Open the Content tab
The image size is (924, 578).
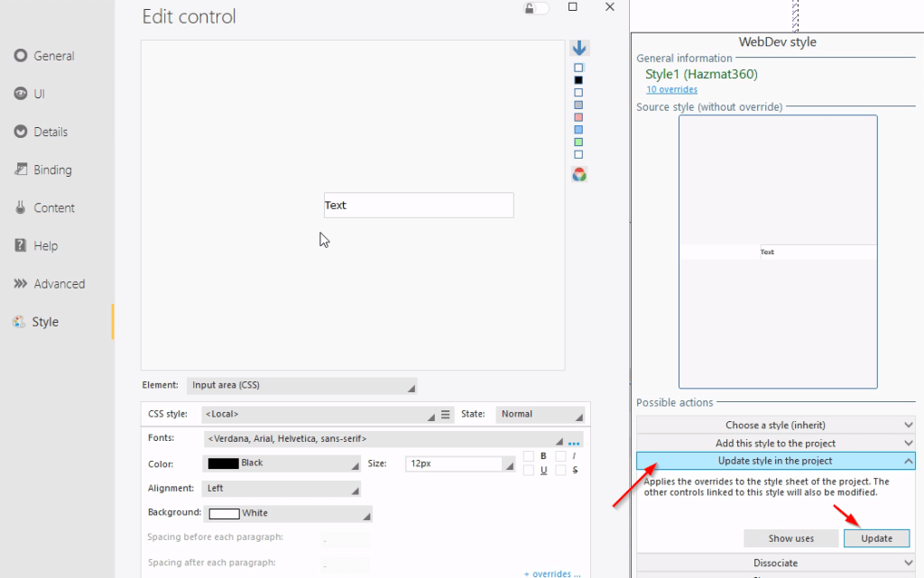point(54,207)
